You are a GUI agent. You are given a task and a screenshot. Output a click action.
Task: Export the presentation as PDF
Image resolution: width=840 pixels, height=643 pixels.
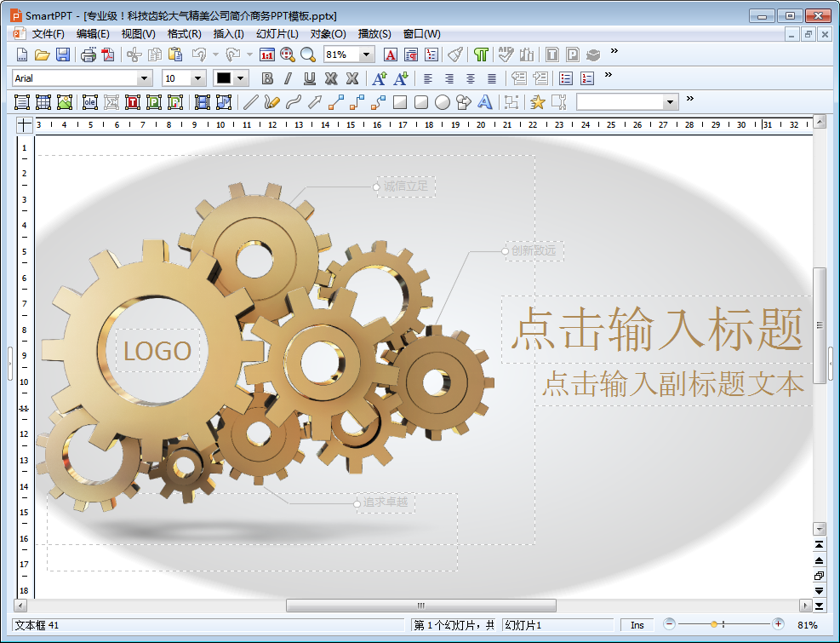(108, 55)
